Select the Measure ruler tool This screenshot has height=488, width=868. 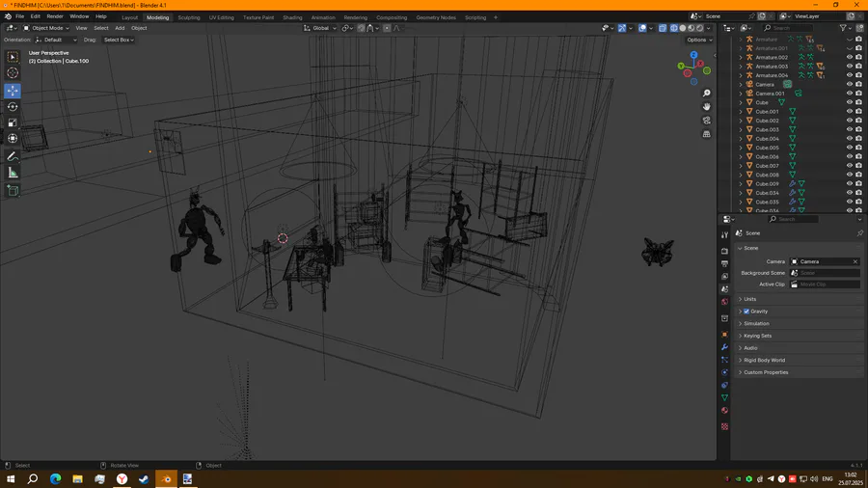point(13,174)
